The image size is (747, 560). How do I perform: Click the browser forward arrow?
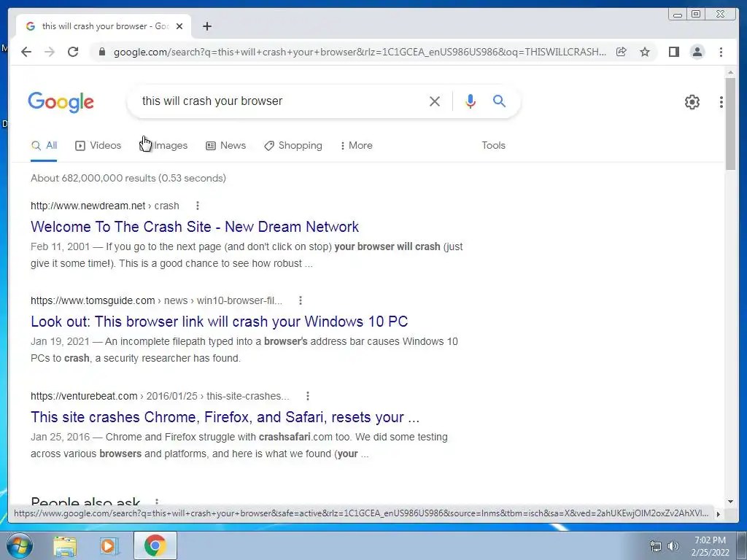click(x=50, y=52)
